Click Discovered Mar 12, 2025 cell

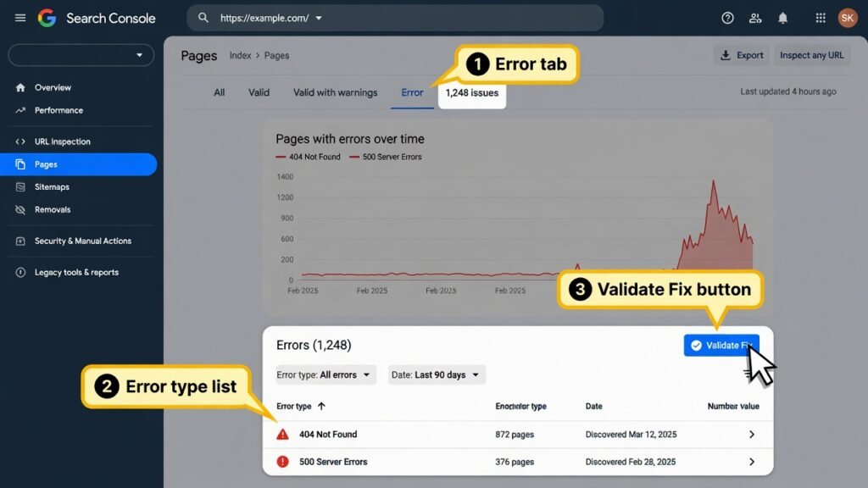point(631,435)
